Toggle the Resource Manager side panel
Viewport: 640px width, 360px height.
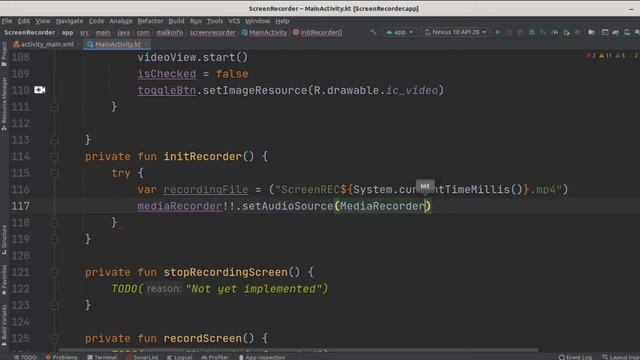click(x=4, y=104)
